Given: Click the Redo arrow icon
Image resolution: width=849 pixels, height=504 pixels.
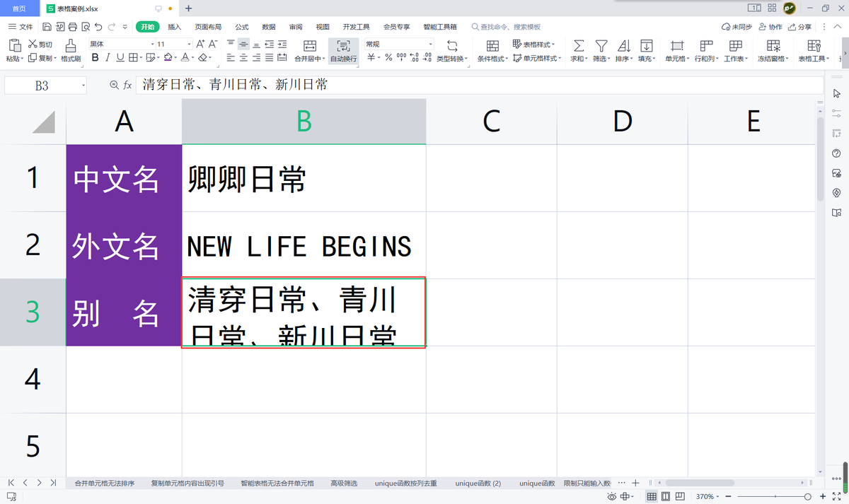Looking at the screenshot, I should (112, 27).
